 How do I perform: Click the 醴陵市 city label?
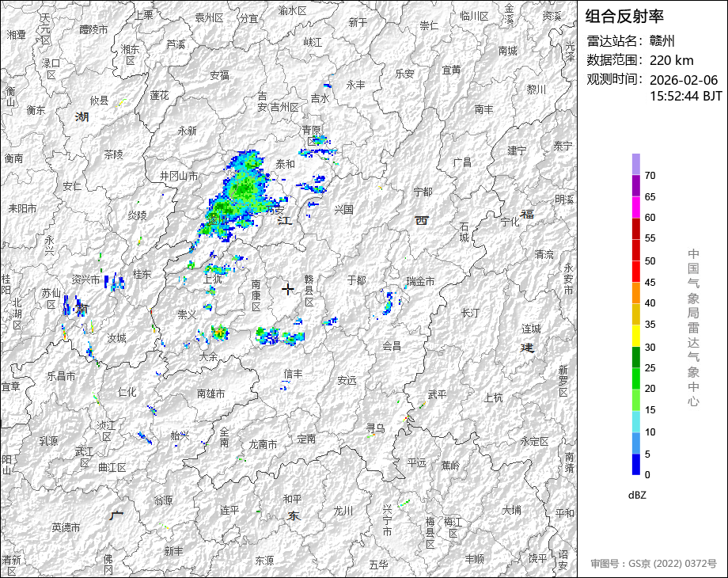pos(93,29)
